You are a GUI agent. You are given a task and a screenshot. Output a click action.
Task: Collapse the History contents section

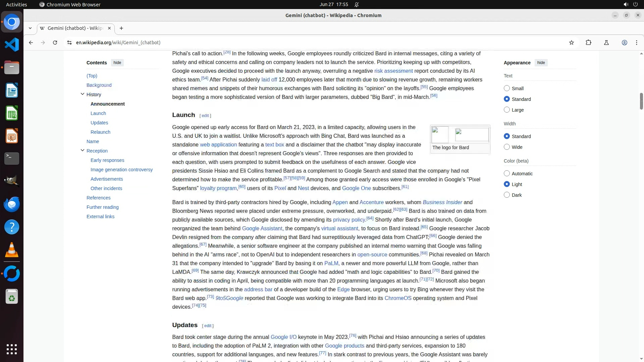[x=83, y=94]
